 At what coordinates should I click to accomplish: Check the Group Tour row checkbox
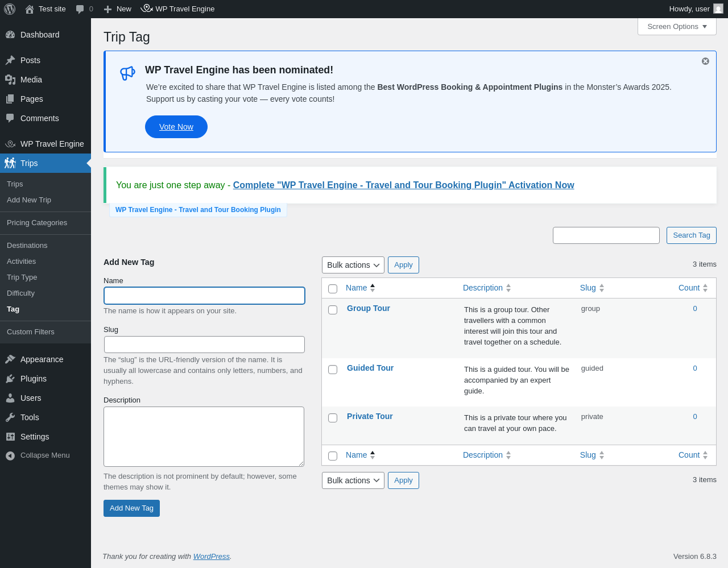pyautogui.click(x=333, y=310)
